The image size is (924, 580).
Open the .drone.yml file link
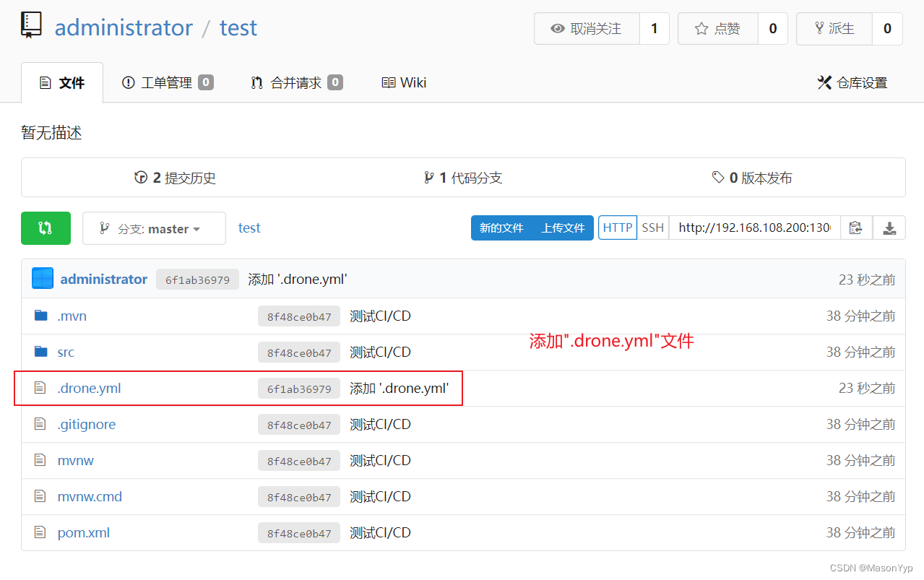coord(89,388)
